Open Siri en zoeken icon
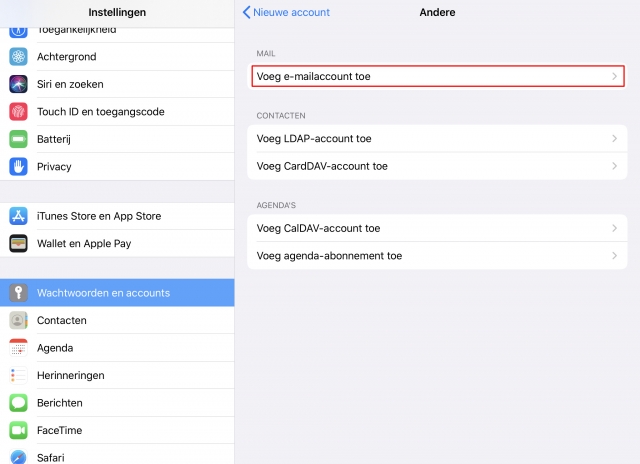This screenshot has height=464, width=640. 18,84
